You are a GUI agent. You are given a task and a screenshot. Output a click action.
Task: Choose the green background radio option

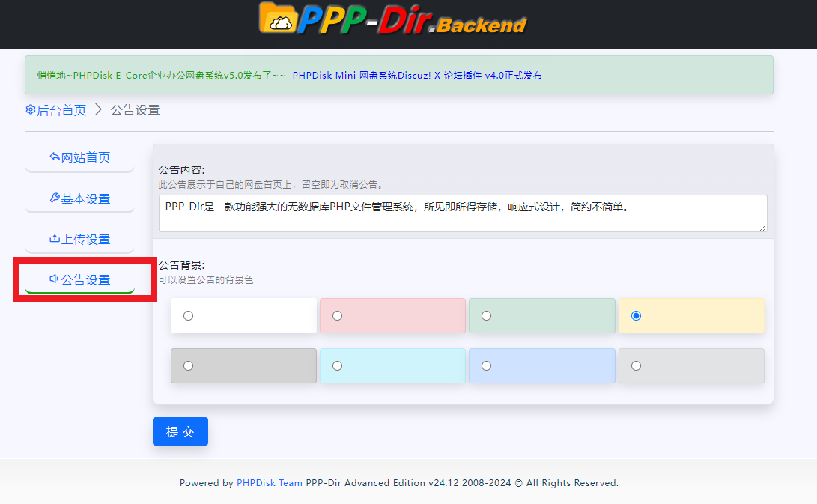[487, 316]
